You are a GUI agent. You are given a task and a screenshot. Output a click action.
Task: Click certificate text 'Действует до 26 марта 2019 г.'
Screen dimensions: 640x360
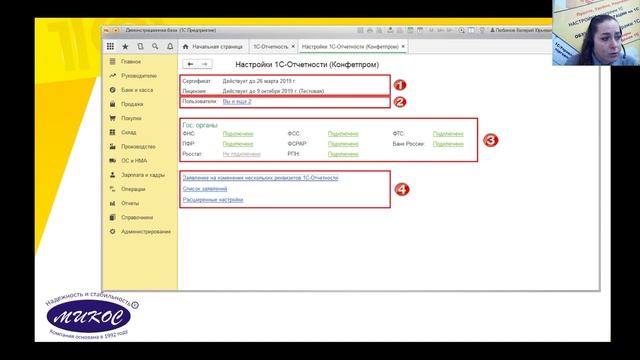259,81
